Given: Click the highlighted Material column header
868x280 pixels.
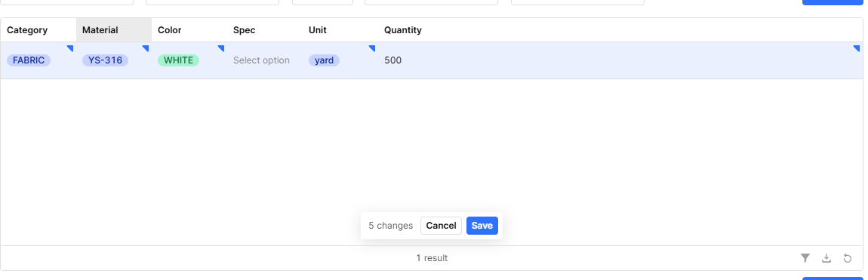Looking at the screenshot, I should tap(100, 30).
